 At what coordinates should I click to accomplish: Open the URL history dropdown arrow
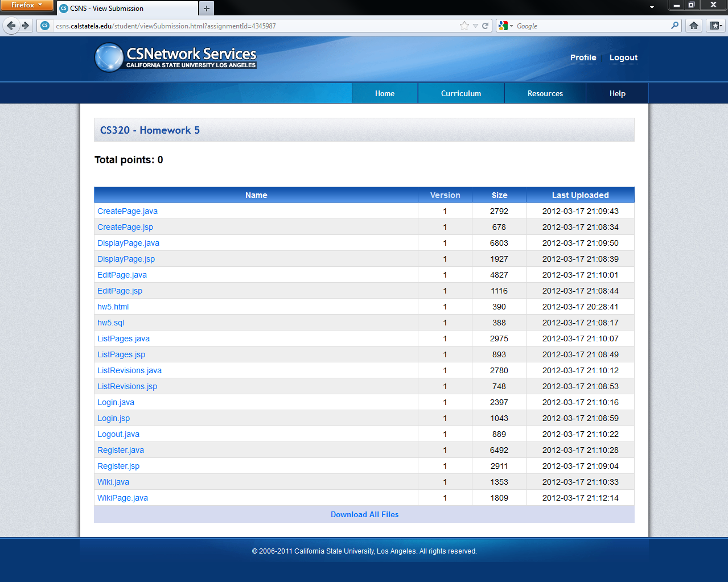coord(475,26)
